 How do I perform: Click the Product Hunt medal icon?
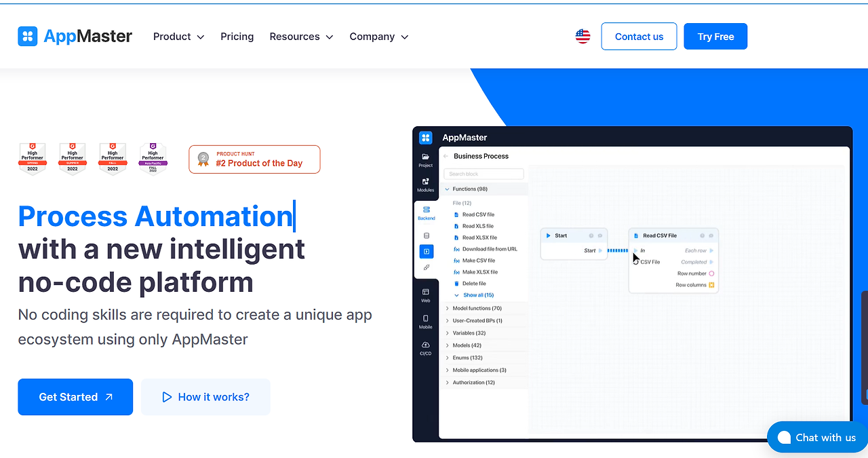pos(203,159)
